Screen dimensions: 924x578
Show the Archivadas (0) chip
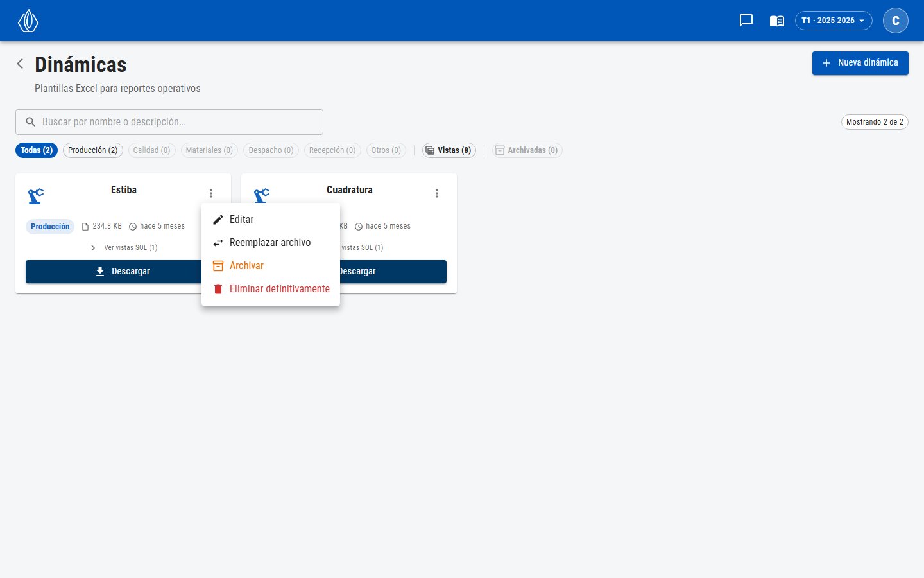527,150
